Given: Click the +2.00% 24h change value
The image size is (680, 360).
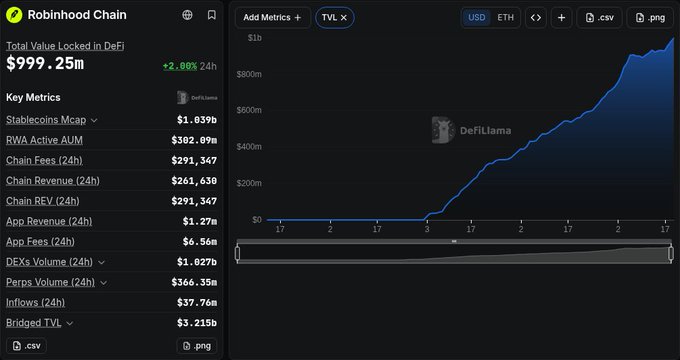Looking at the screenshot, I should point(180,66).
